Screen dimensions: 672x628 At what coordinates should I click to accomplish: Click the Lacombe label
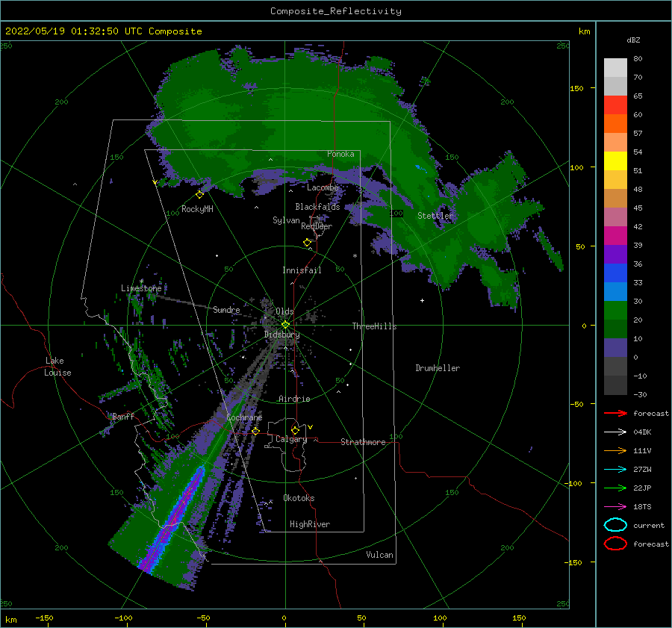(323, 187)
